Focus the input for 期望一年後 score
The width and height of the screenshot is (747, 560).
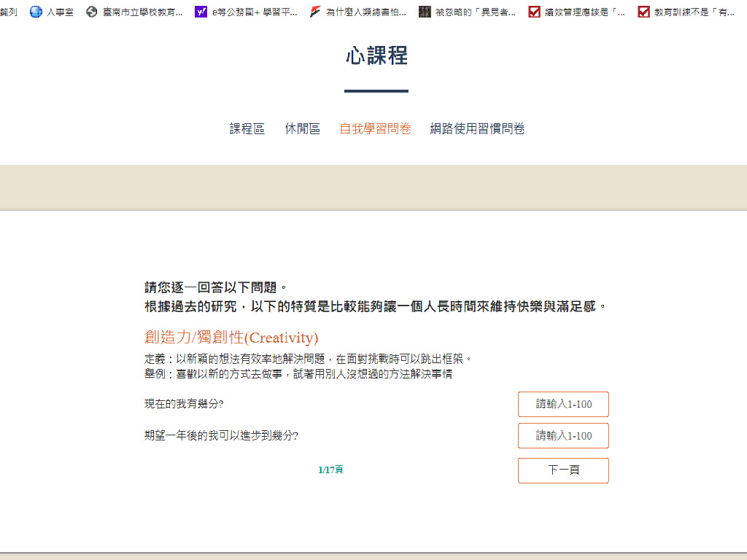point(563,435)
